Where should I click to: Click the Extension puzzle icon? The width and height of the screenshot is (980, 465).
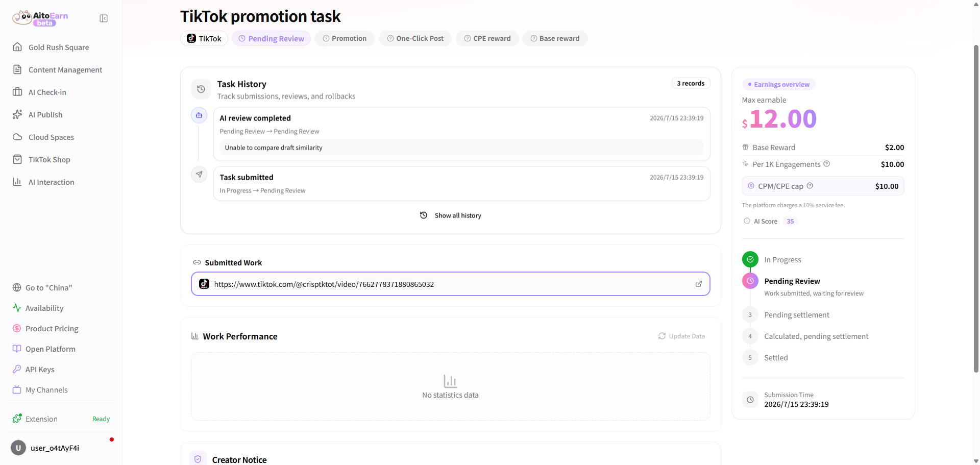tap(17, 419)
